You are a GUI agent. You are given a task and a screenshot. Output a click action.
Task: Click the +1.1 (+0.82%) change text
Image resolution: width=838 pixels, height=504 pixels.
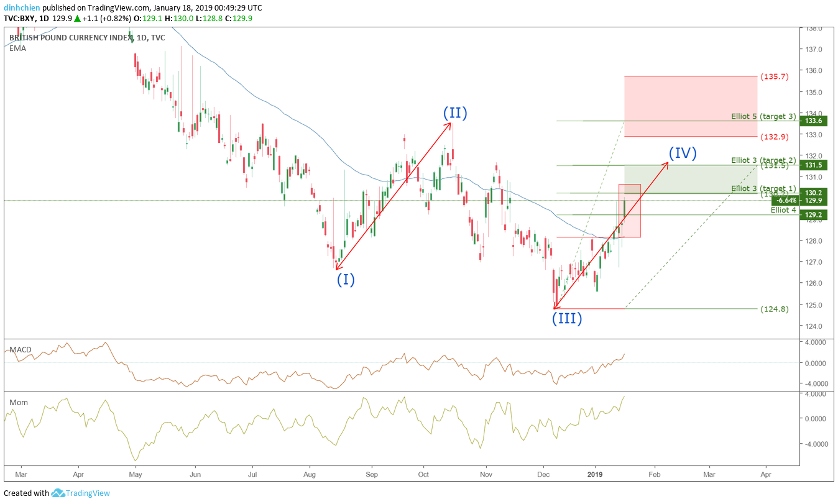click(108, 19)
